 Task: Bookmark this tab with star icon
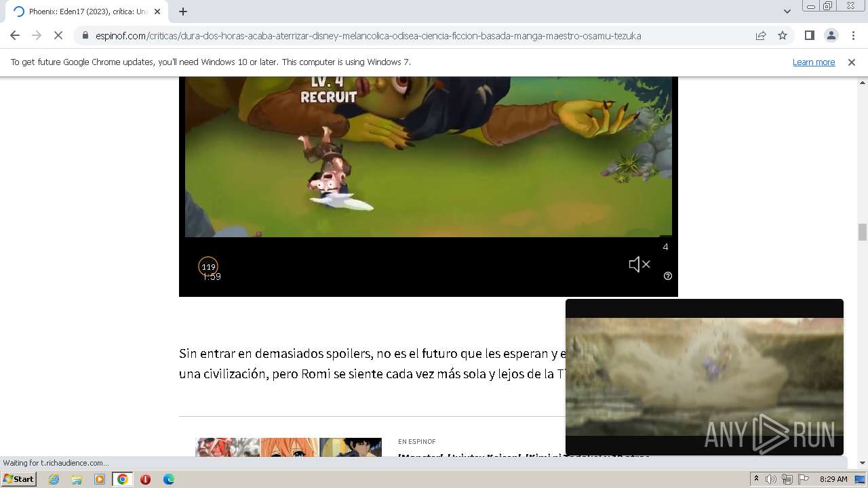click(783, 36)
